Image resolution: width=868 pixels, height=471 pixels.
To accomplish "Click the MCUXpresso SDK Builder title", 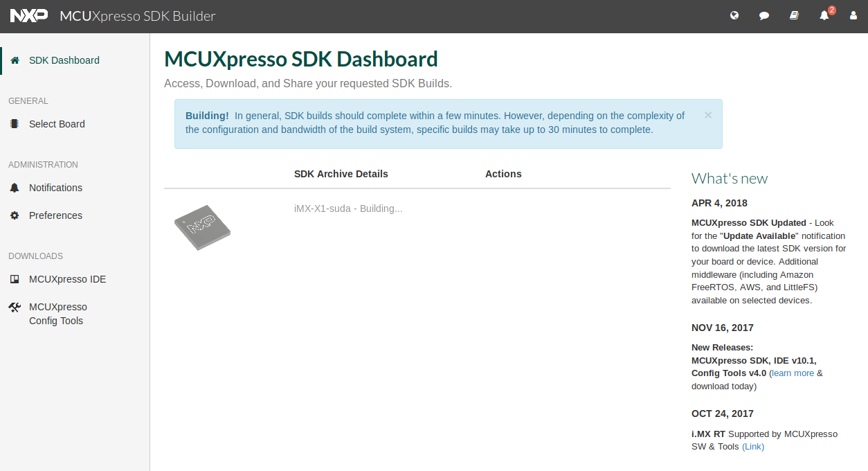I will click(x=138, y=15).
